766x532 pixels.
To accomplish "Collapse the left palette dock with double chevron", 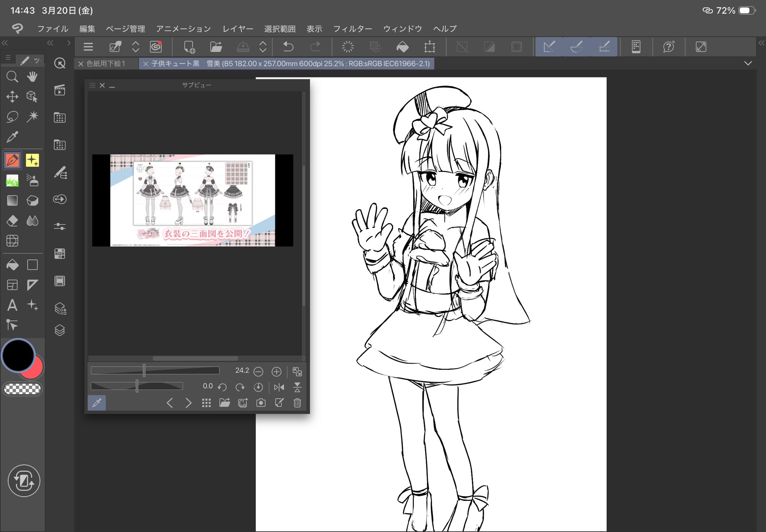I will click(x=5, y=43).
